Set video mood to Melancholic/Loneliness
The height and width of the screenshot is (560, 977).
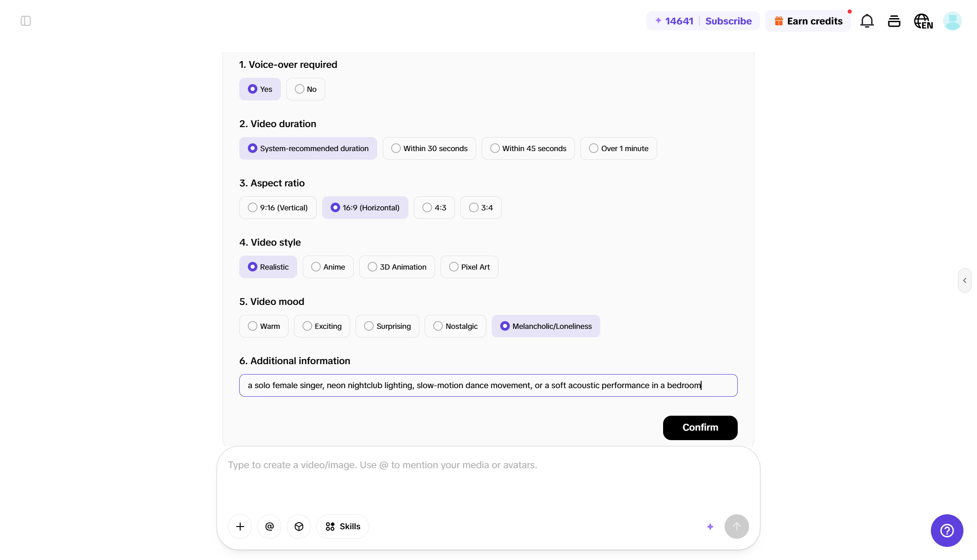pos(546,326)
